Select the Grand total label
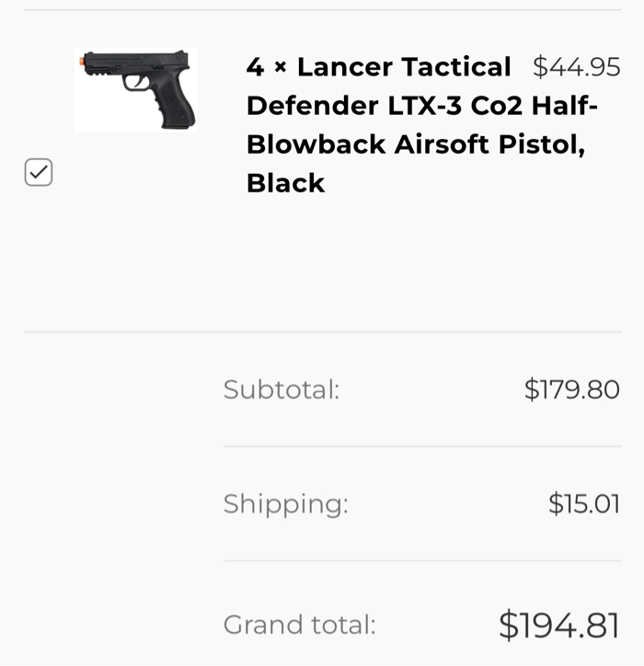This screenshot has width=644, height=666. pos(299,626)
